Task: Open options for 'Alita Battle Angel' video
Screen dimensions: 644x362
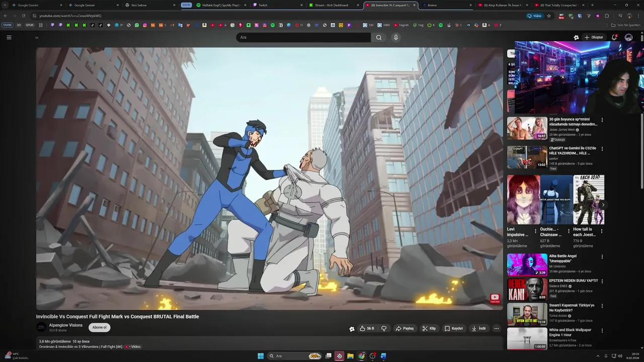Action: tap(602, 256)
